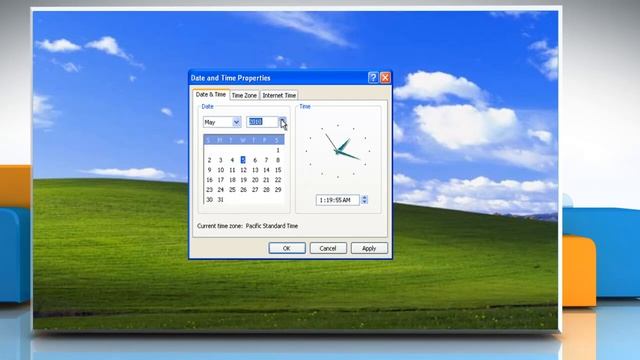The image size is (640, 360).
Task: Select day 14 in the calendar
Action: pyautogui.click(x=267, y=170)
